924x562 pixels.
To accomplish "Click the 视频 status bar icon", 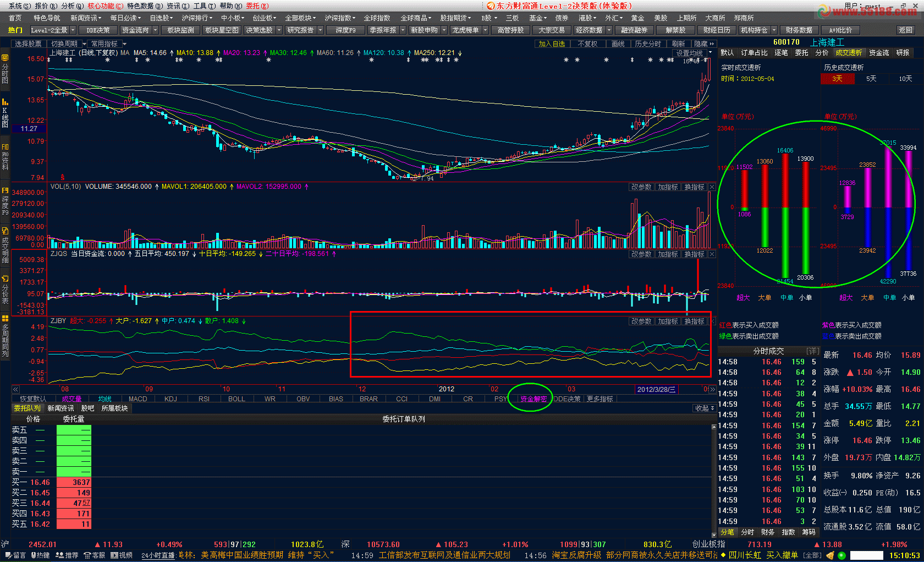I will coord(122,555).
